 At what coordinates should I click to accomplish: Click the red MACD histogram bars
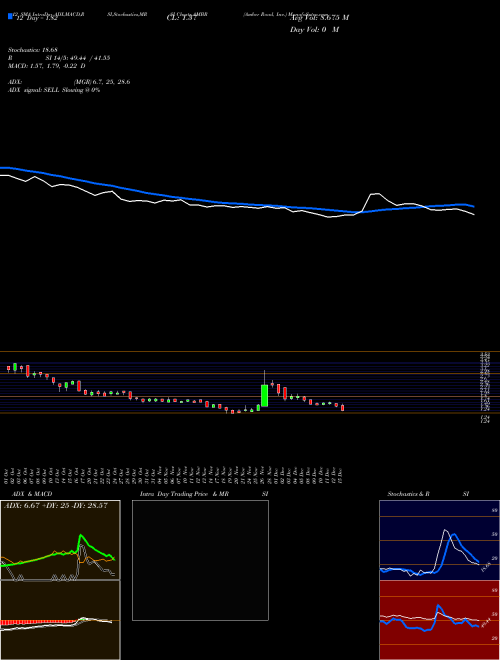pyautogui.click(x=38, y=623)
